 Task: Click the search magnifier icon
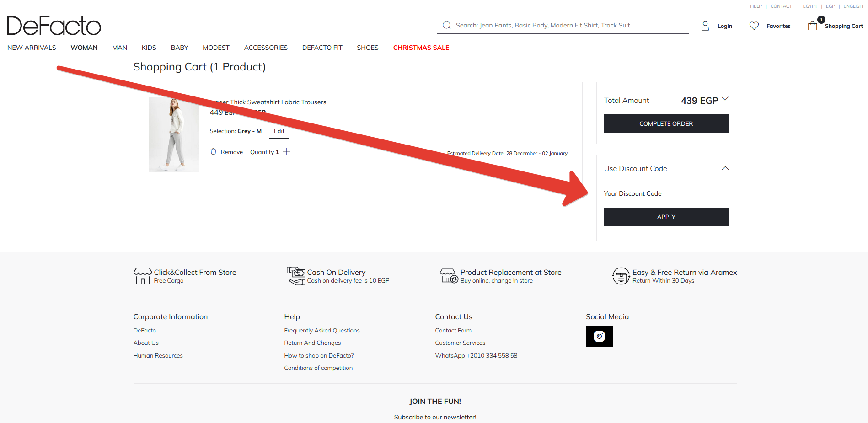(x=447, y=25)
